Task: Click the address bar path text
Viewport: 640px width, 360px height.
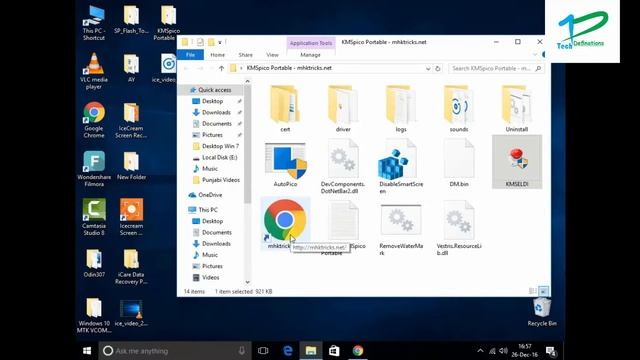Action: tap(289, 68)
